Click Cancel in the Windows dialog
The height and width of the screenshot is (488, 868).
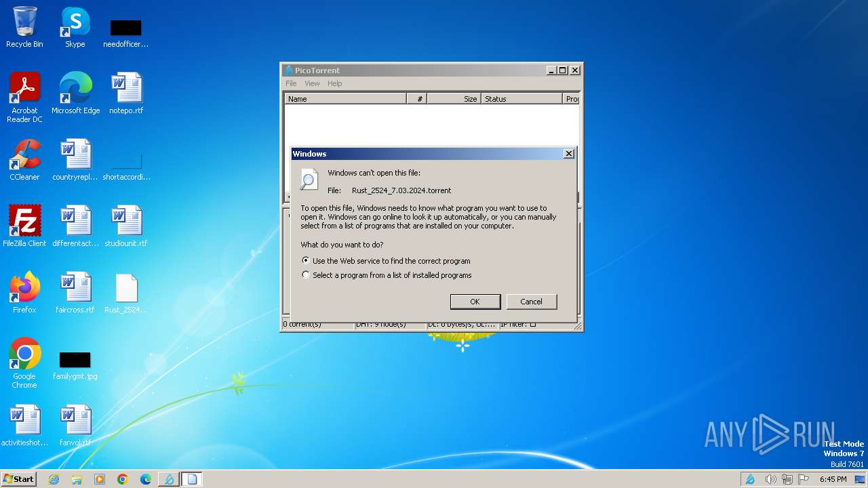pos(531,302)
